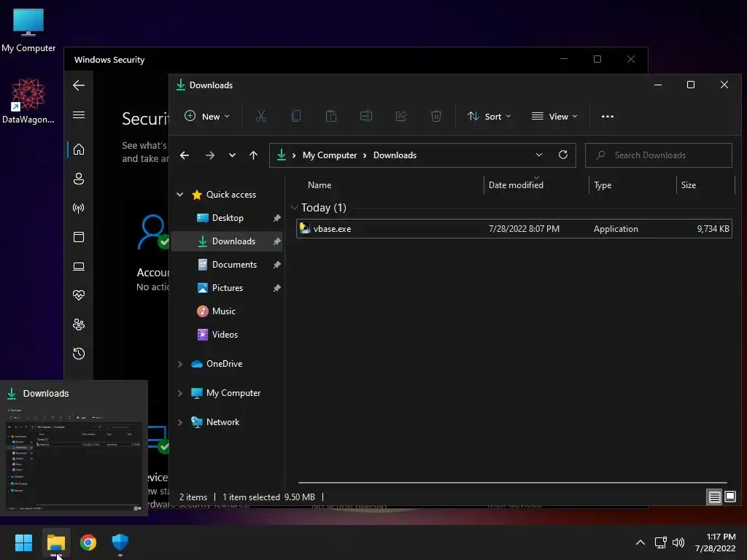747x560 pixels.
Task: Open Firewall & network protection sidebar icon
Action: (79, 208)
